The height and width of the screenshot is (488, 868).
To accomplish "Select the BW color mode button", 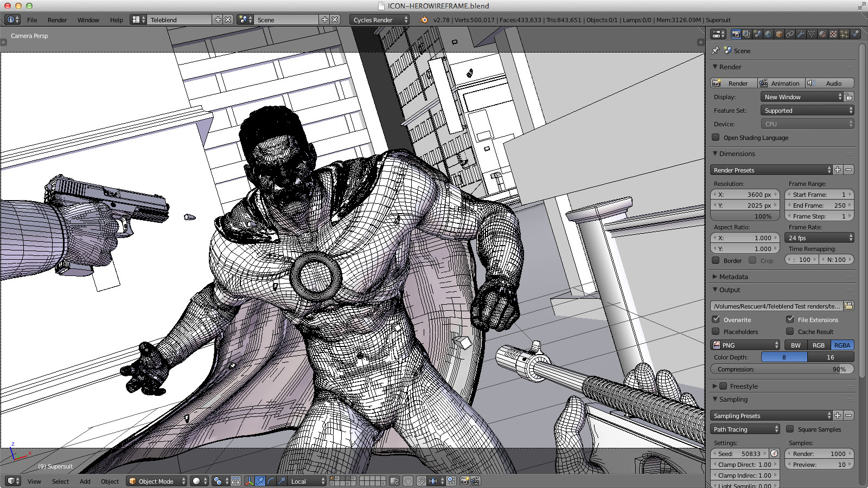I will [x=795, y=345].
